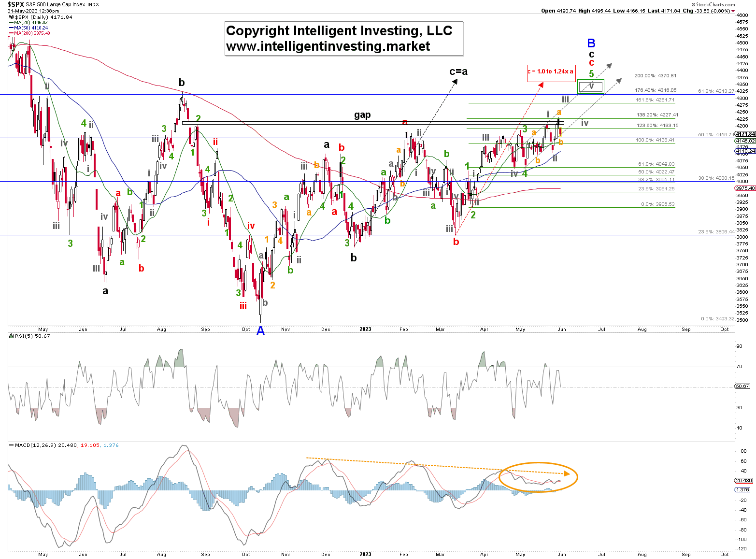Click the $SPX (Daily) 4171.84 legend entry

(42, 17)
